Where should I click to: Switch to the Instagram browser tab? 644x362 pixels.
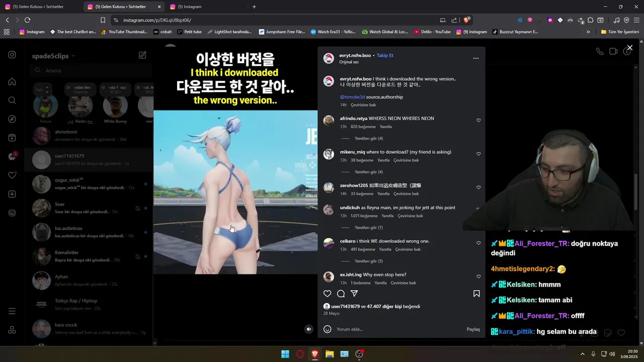click(205, 7)
